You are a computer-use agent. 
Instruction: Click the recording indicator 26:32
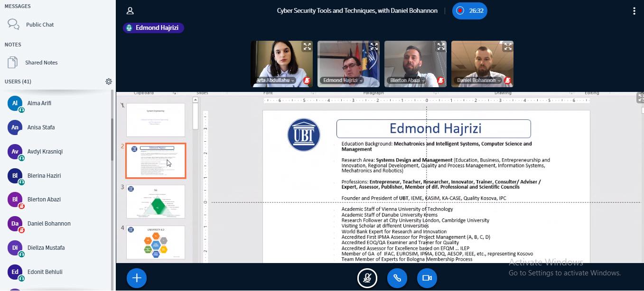coord(470,11)
